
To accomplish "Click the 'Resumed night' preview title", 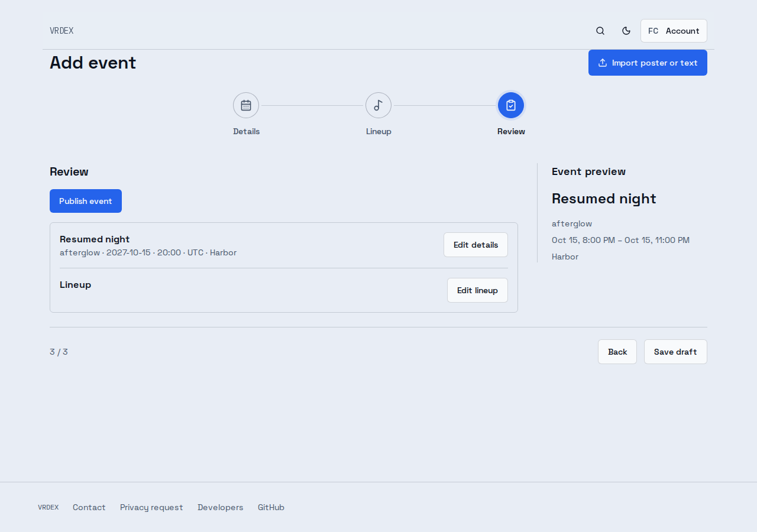I will (x=604, y=199).
